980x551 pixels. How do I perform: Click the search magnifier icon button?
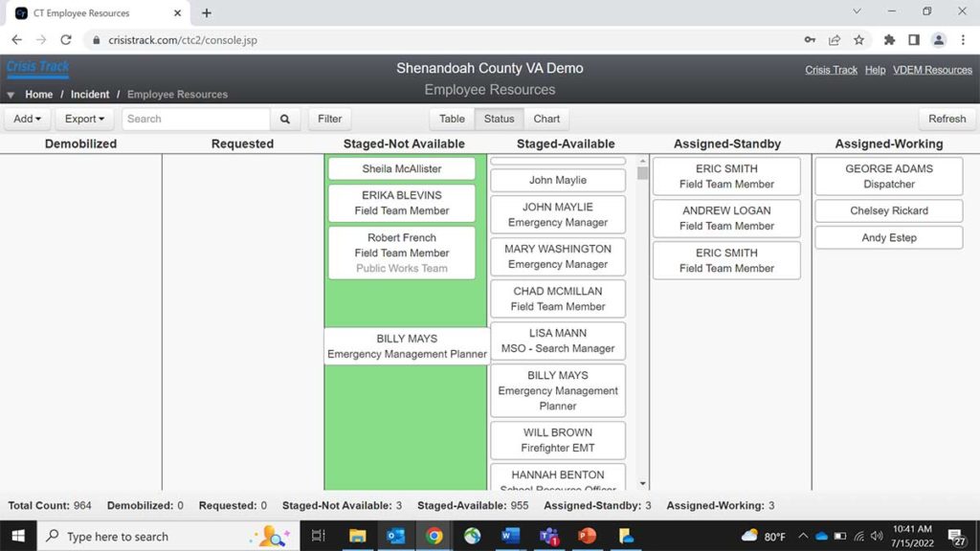pos(285,119)
